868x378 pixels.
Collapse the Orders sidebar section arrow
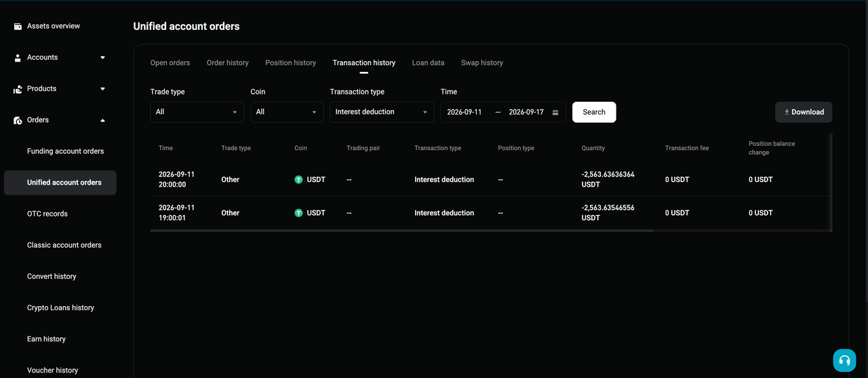(103, 120)
